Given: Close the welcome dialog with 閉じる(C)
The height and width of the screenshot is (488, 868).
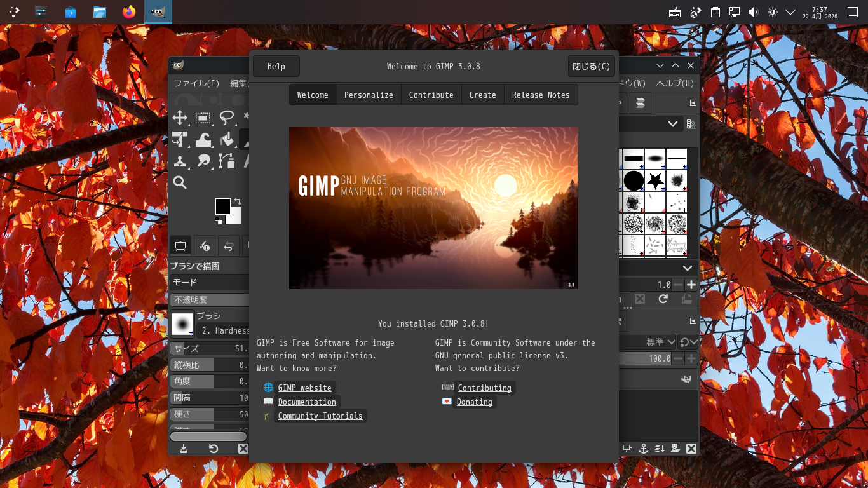Looking at the screenshot, I should pos(591,66).
